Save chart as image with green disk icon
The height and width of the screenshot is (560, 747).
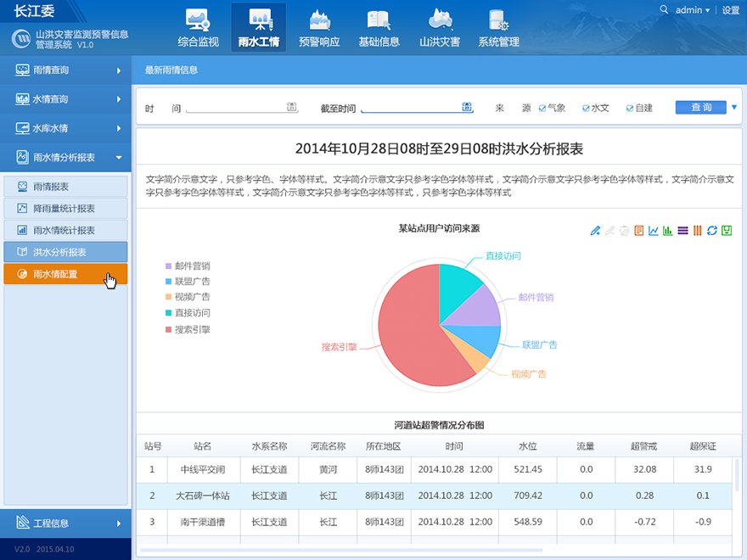tap(727, 231)
